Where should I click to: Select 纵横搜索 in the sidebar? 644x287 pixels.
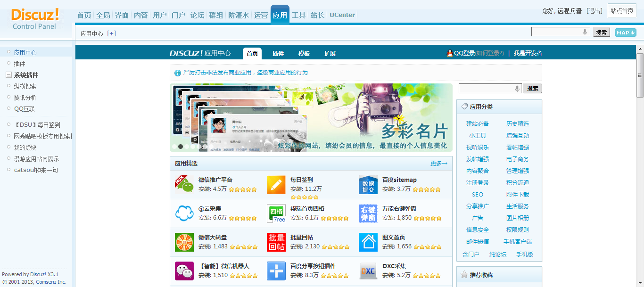[x=25, y=86]
